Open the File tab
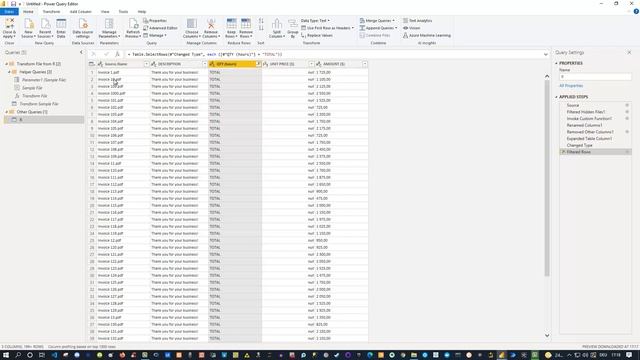This screenshot has height=360, width=640. pyautogui.click(x=9, y=11)
